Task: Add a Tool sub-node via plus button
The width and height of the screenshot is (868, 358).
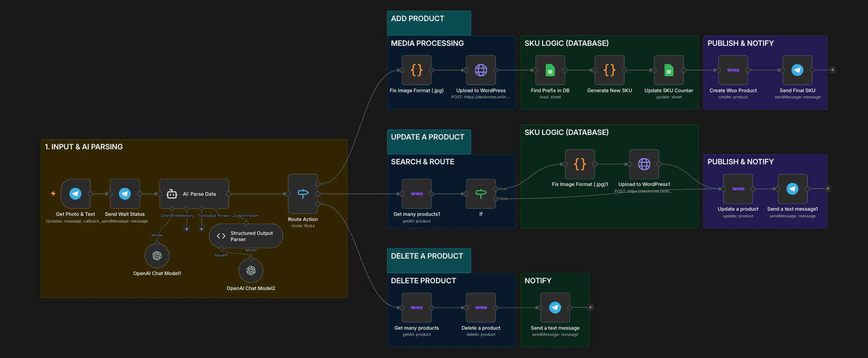Action: [x=202, y=229]
